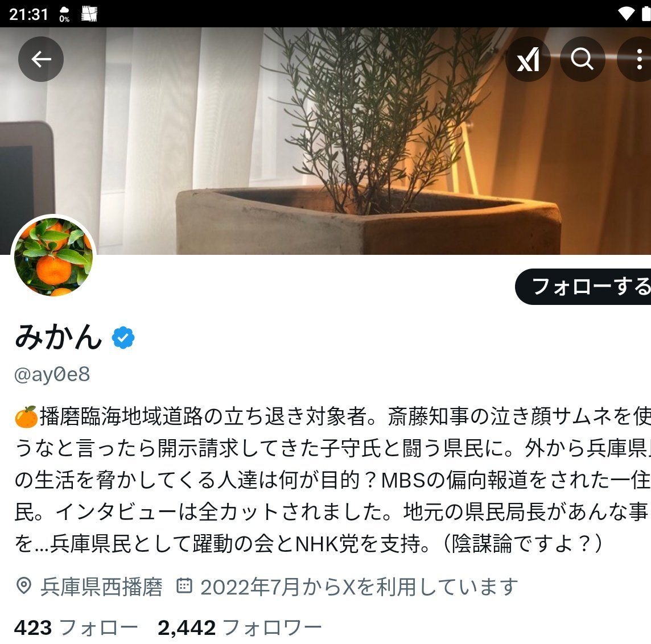This screenshot has width=651, height=644.
Task: Open the mandarin orange profile picture
Action: pyautogui.click(x=53, y=257)
